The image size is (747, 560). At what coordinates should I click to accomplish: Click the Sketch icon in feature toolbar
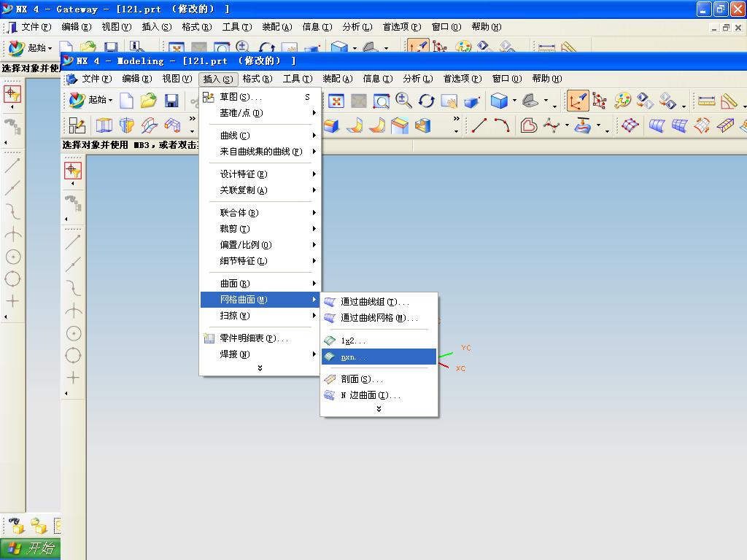(77, 125)
